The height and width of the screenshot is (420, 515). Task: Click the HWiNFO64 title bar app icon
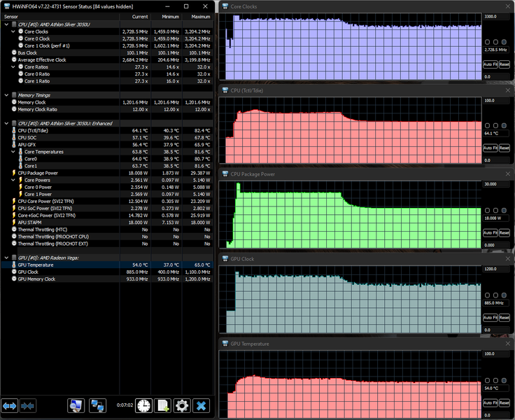(x=6, y=6)
